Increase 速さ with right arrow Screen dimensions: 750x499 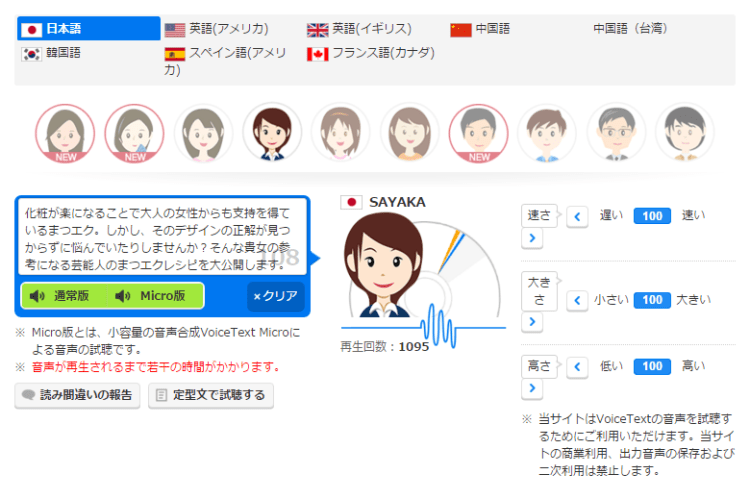click(x=532, y=238)
